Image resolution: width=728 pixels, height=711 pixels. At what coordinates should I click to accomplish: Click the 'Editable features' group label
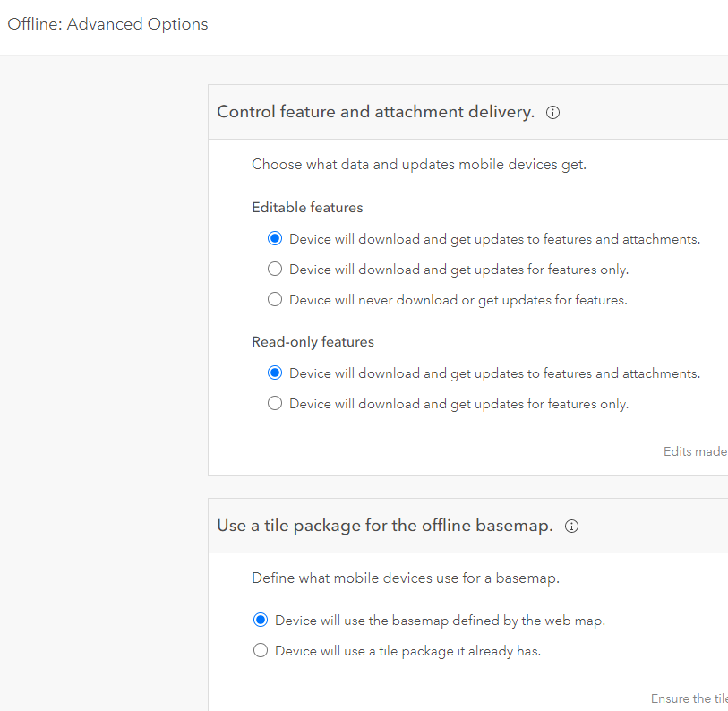[307, 208]
